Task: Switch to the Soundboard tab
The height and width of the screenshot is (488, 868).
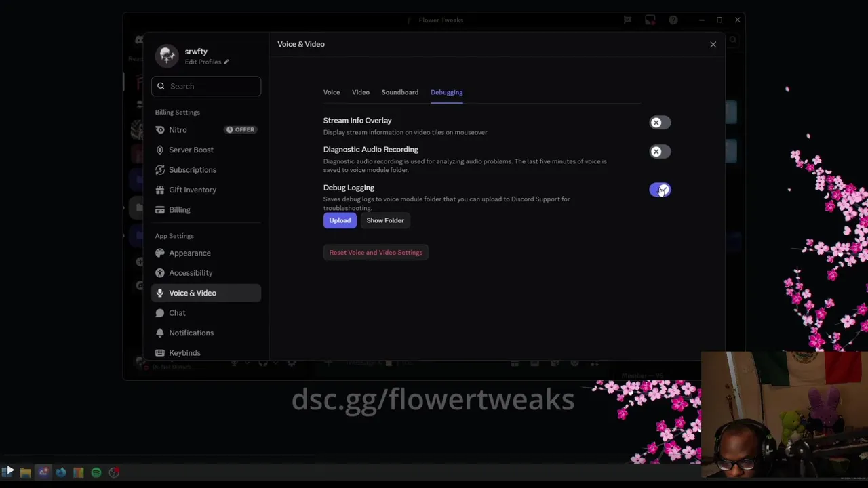Action: [400, 92]
